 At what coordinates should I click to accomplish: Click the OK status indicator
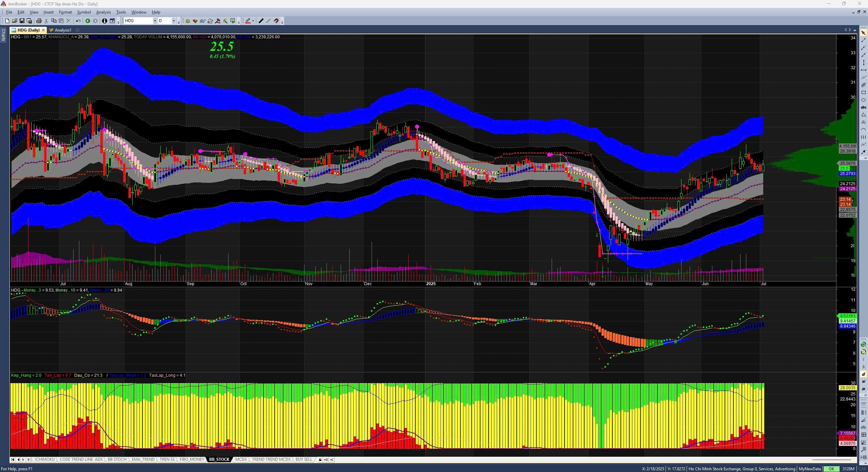click(831, 469)
